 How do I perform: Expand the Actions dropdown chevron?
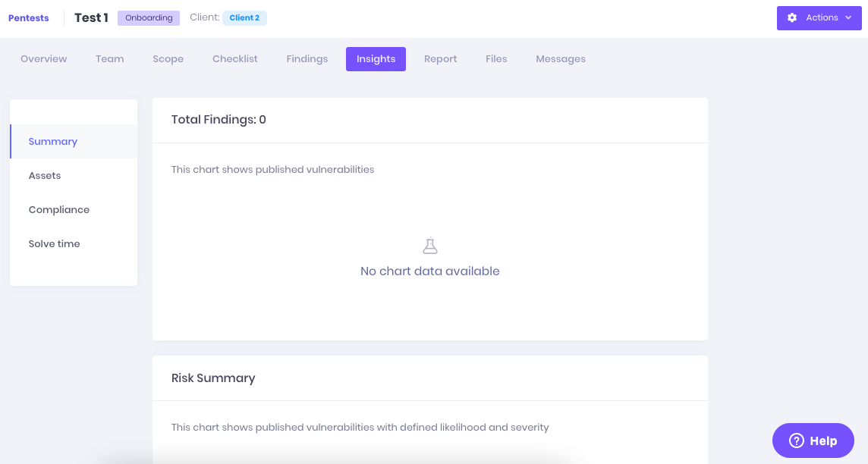[x=848, y=17]
